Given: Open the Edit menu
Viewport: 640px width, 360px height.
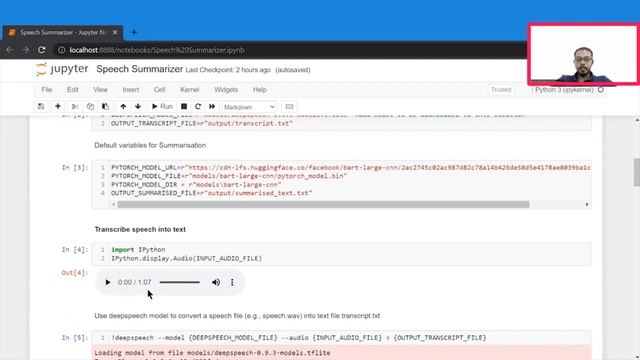Looking at the screenshot, I should [73, 90].
